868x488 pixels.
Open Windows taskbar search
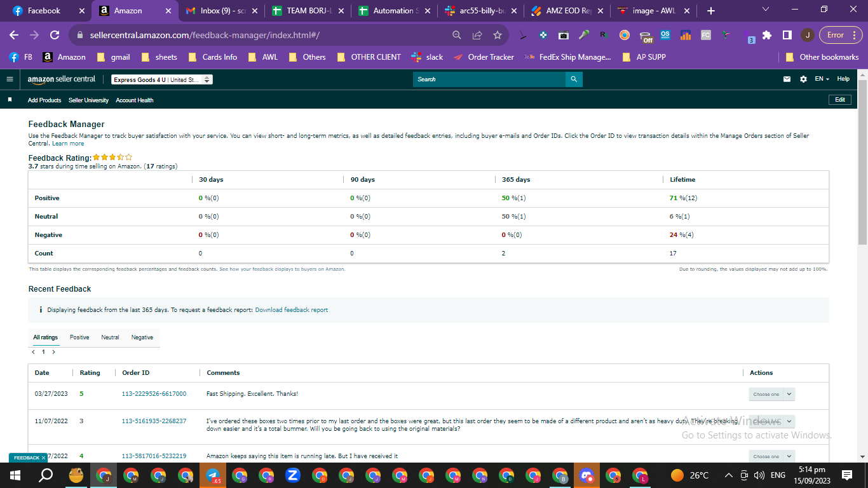coord(46,475)
